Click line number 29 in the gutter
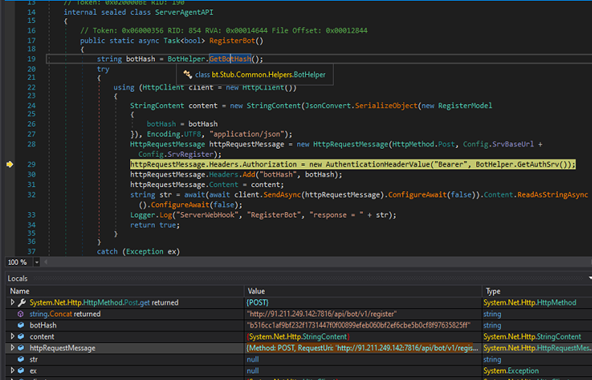Screen dimensions: 592x380 coord(31,165)
